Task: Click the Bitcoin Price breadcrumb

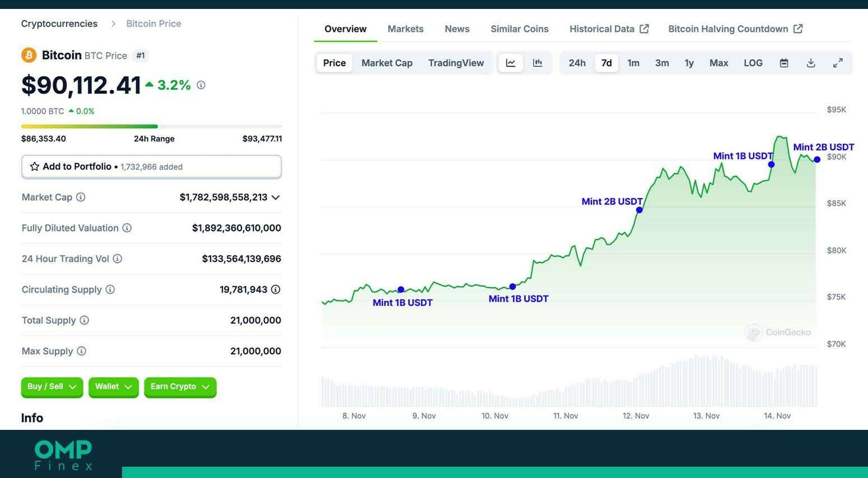Action: pyautogui.click(x=153, y=24)
